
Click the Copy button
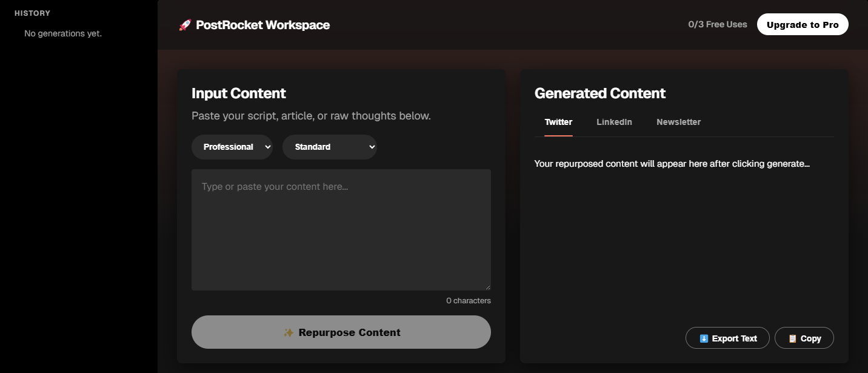click(804, 338)
